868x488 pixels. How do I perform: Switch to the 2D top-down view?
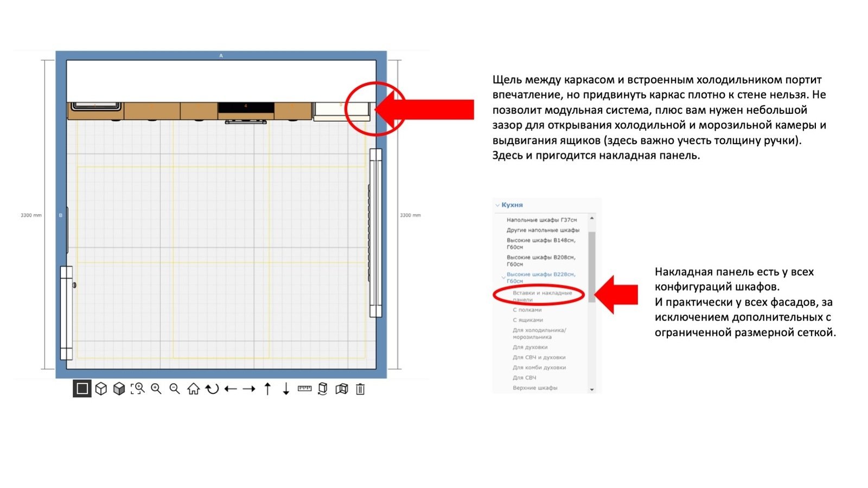click(x=82, y=389)
